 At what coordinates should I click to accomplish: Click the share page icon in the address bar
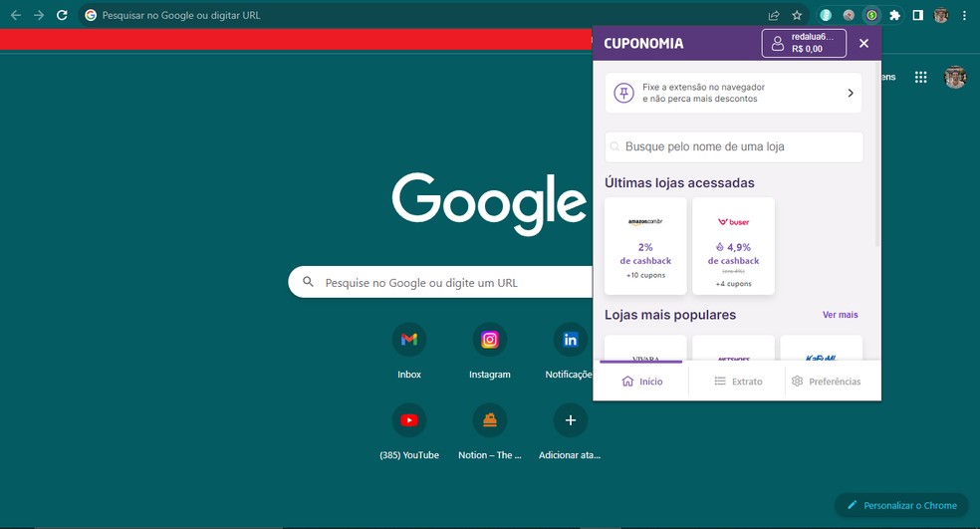(774, 15)
